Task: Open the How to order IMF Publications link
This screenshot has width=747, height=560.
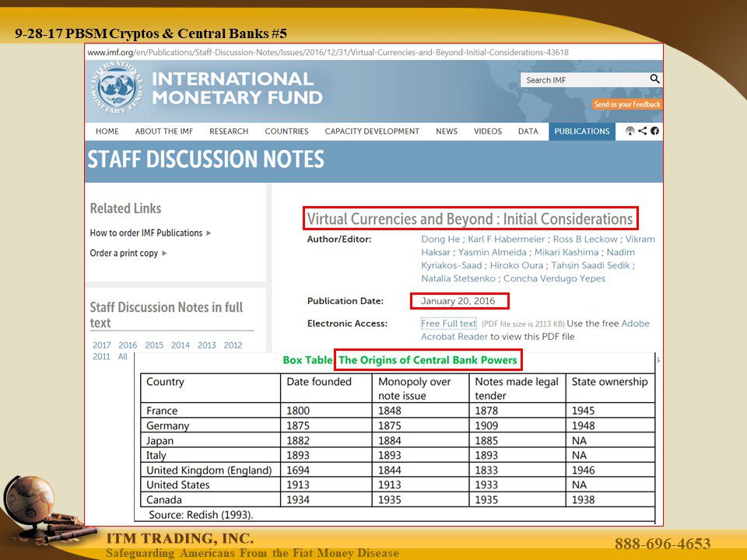Action: click(146, 233)
